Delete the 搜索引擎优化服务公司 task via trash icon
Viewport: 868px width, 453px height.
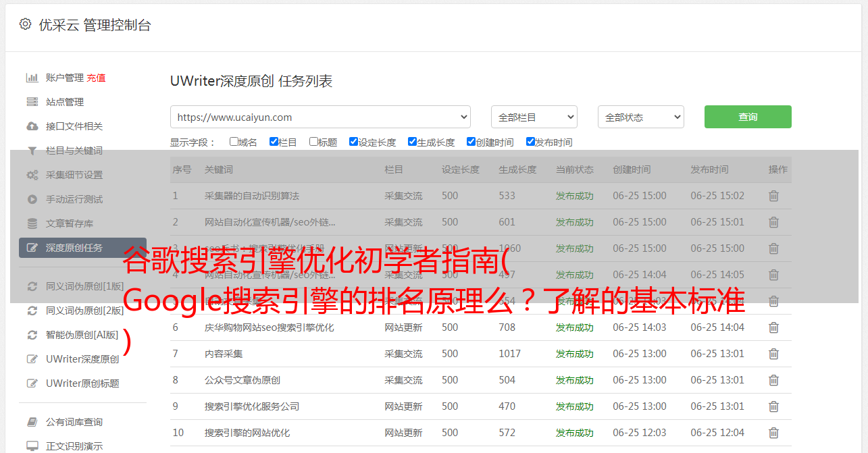774,406
